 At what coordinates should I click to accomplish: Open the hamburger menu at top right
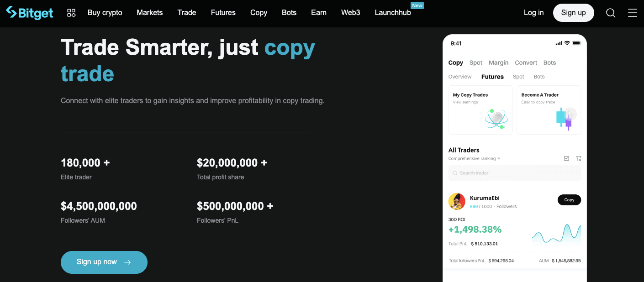(x=633, y=13)
